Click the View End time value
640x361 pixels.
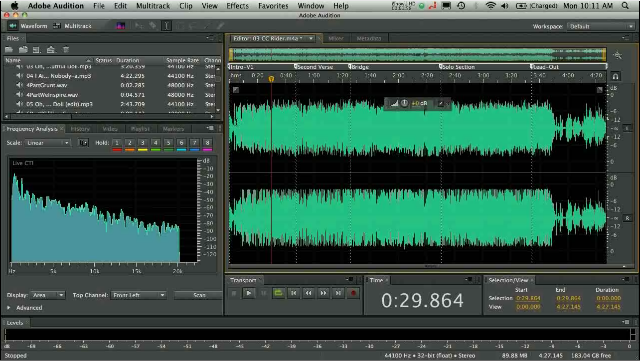click(568, 307)
